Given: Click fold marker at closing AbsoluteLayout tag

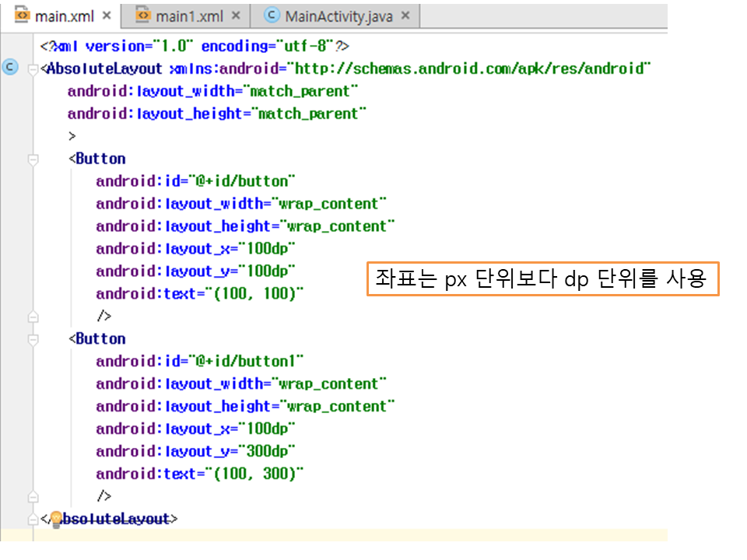Looking at the screenshot, I should coord(33,519).
